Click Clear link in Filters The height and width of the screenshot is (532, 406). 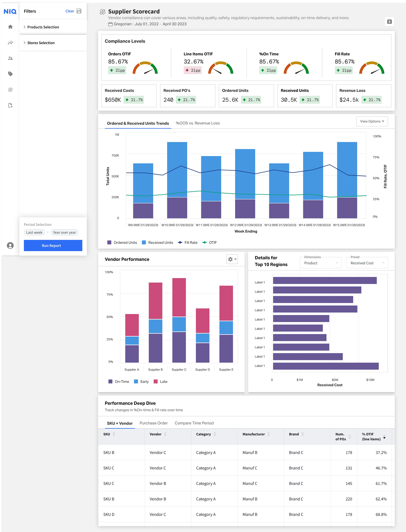pyautogui.click(x=70, y=11)
